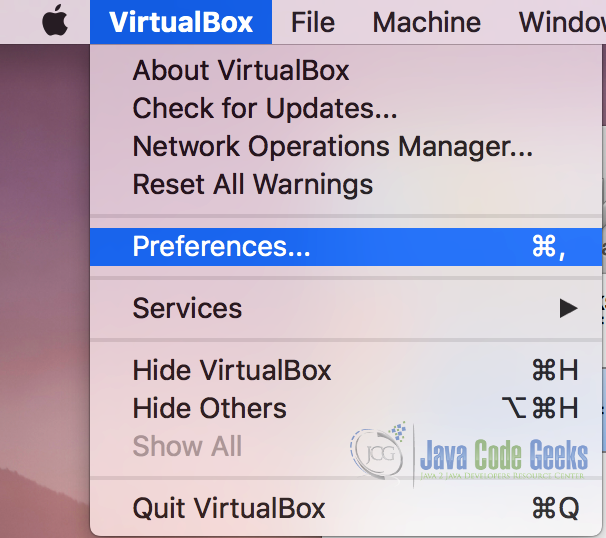The height and width of the screenshot is (538, 606).
Task: Collapse the highlighted VirtualBox application menu
Action: 181,22
